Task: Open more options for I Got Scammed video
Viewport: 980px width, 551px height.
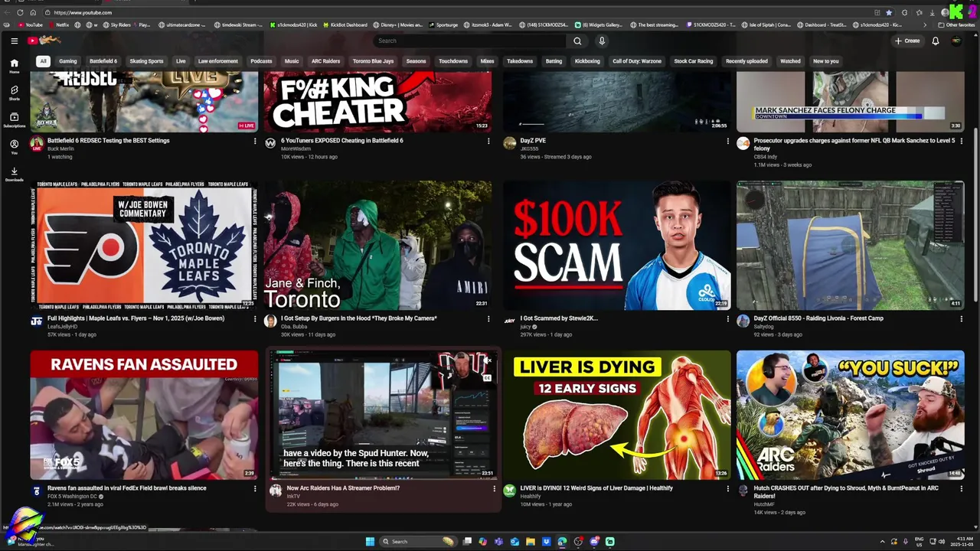Action: point(727,318)
